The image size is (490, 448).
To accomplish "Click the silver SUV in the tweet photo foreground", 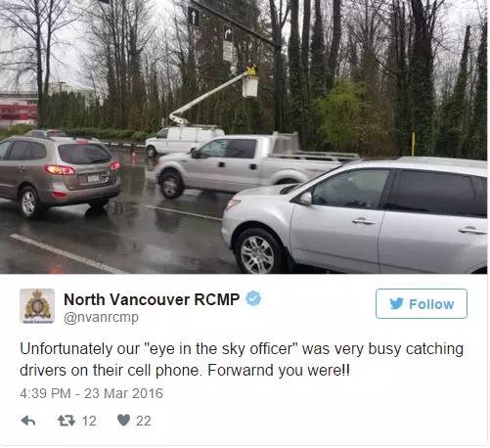I will coord(355,215).
